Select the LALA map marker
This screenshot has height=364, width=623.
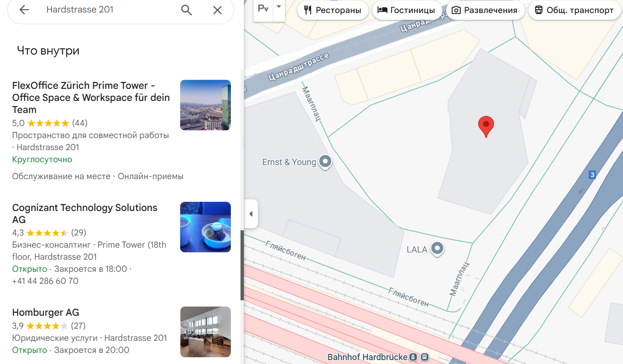click(x=438, y=249)
